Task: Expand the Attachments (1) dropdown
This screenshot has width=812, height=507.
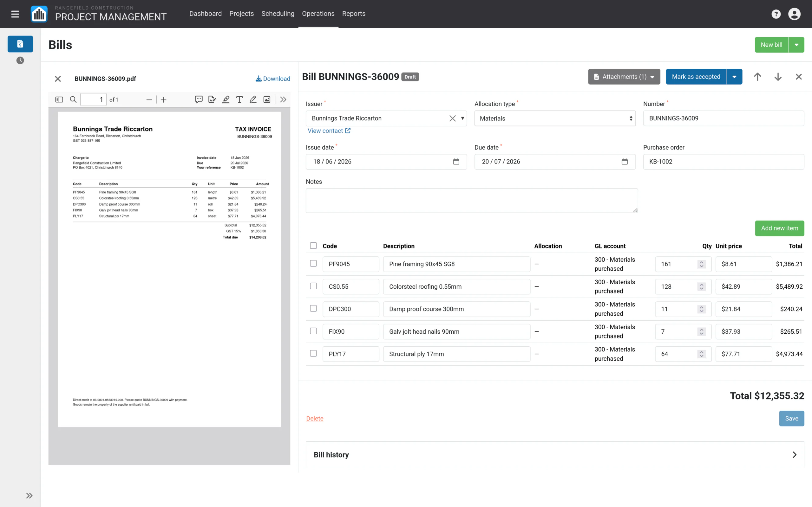Action: [x=624, y=77]
